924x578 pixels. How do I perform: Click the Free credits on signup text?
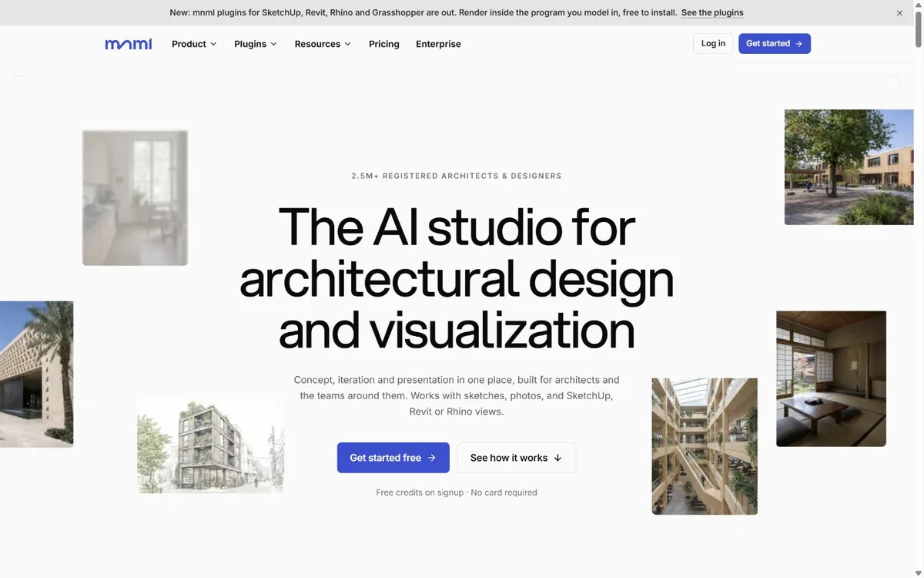tap(457, 492)
